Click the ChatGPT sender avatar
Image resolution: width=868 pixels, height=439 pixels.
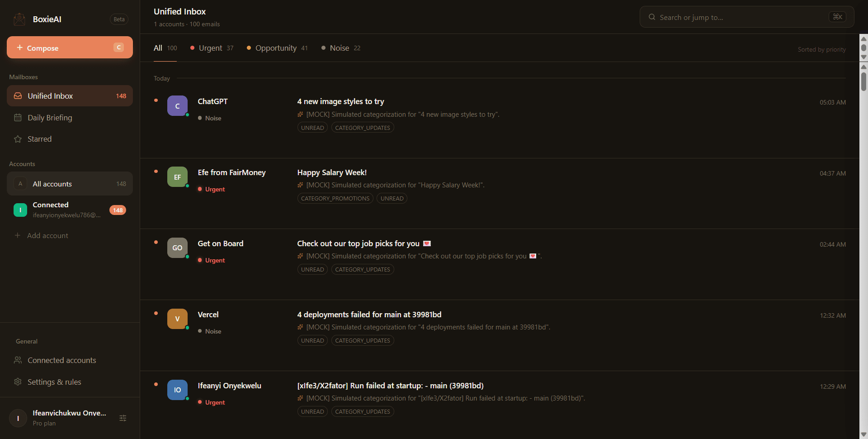coord(177,106)
